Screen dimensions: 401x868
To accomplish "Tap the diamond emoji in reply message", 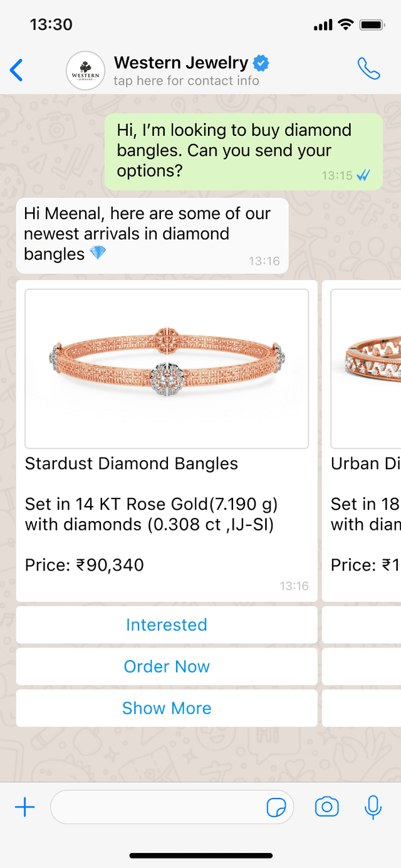I will tap(98, 254).
